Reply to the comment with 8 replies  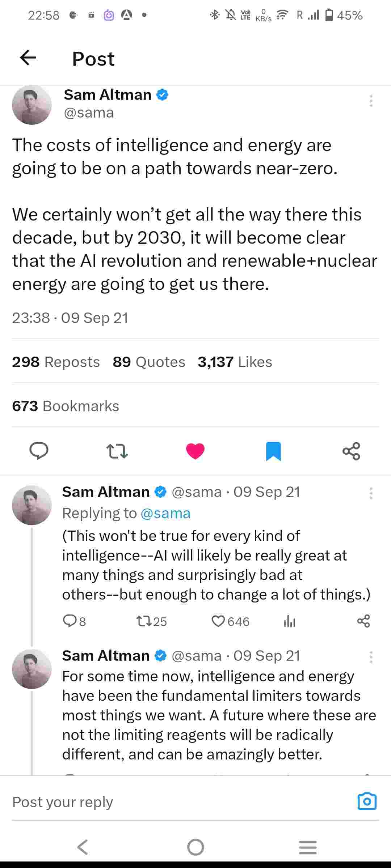pyautogui.click(x=69, y=621)
